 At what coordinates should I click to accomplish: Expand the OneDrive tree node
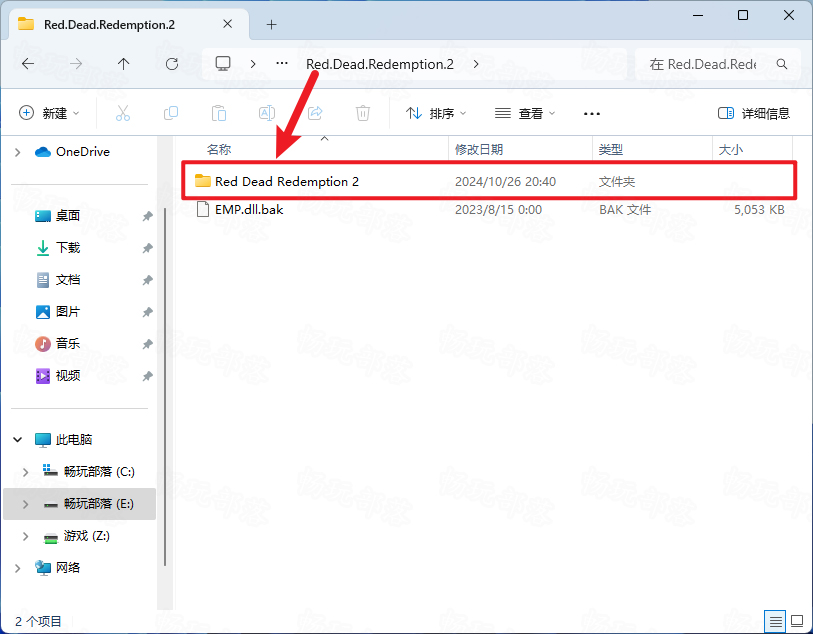[18, 152]
